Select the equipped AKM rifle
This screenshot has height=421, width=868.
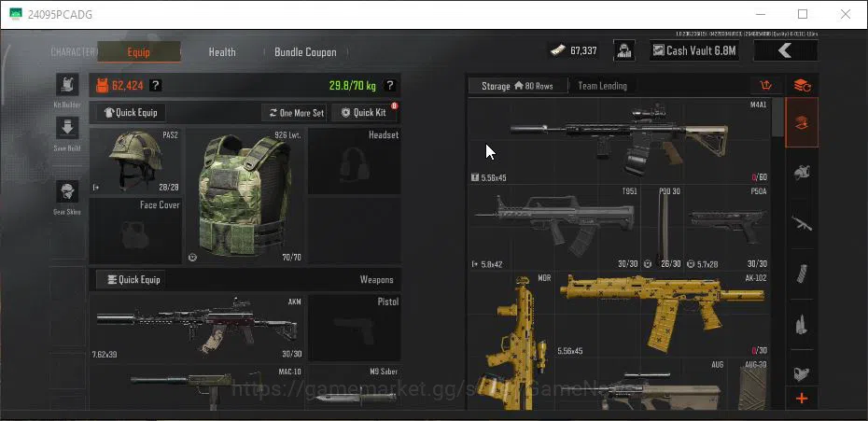[x=197, y=328]
